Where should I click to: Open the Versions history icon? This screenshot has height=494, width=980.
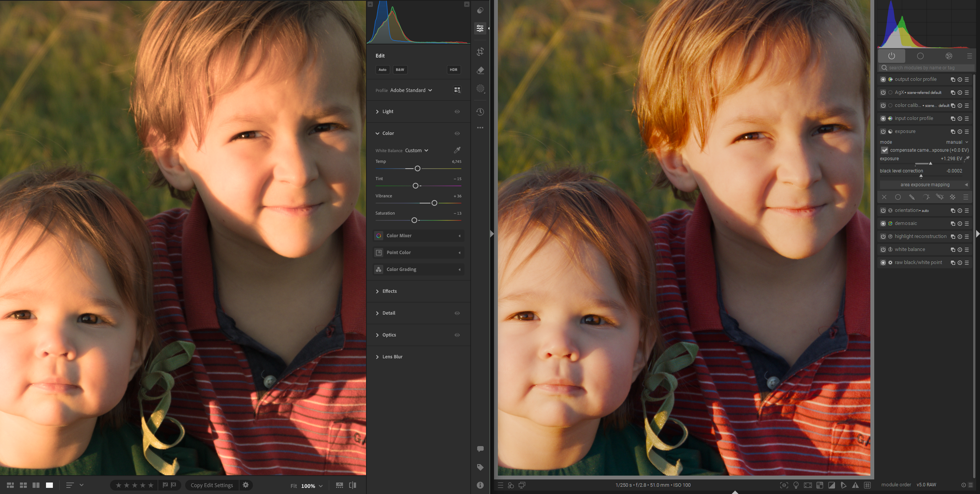tap(480, 112)
